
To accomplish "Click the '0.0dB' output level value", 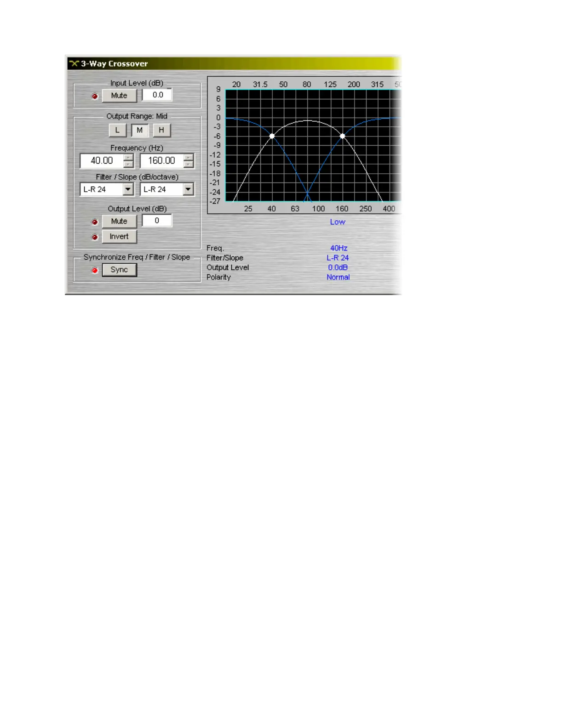I will click(x=338, y=267).
